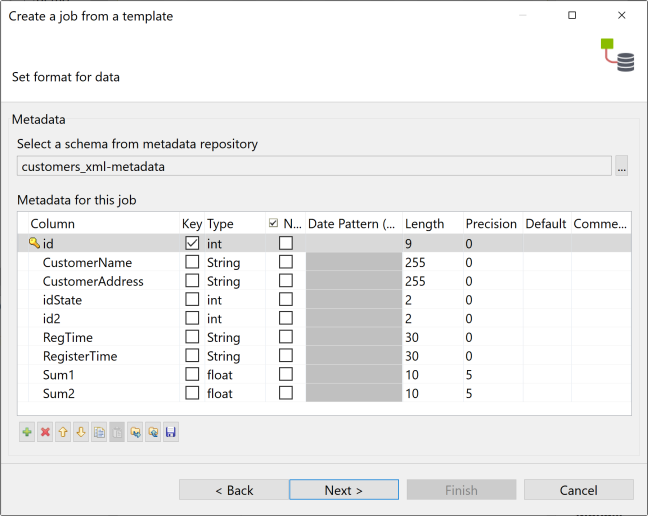Click the second folder export icon
This screenshot has width=648, height=516.
(153, 433)
